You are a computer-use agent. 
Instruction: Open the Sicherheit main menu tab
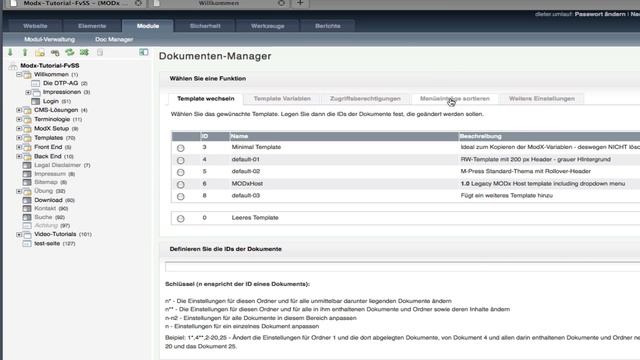205,26
